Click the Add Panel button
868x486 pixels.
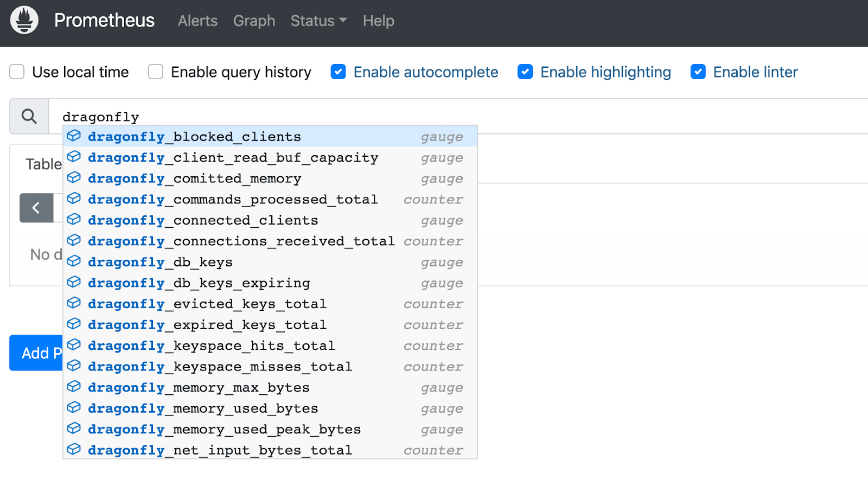pos(36,353)
